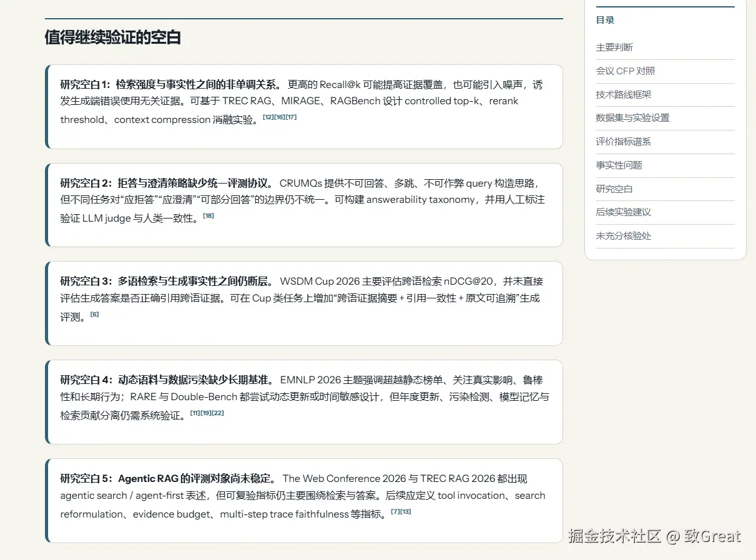This screenshot has width=756, height=560.
Task: Open citation [11] in research gap 4
Action: (x=195, y=413)
